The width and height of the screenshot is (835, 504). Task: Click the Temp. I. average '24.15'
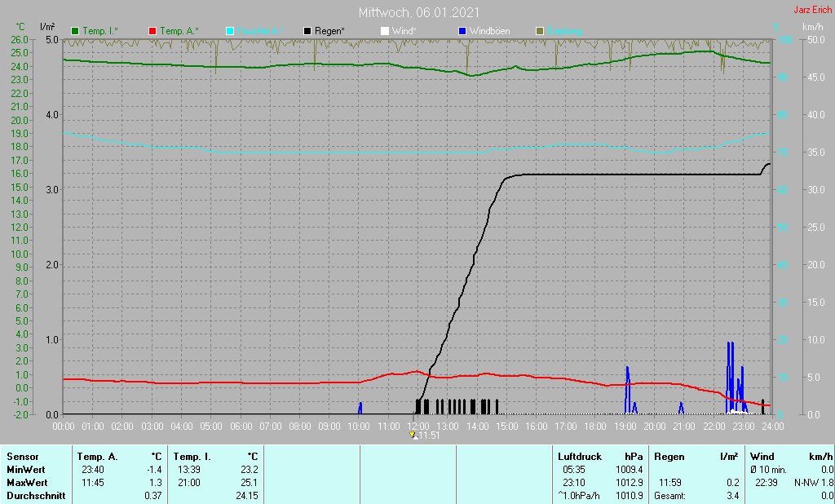247,496
